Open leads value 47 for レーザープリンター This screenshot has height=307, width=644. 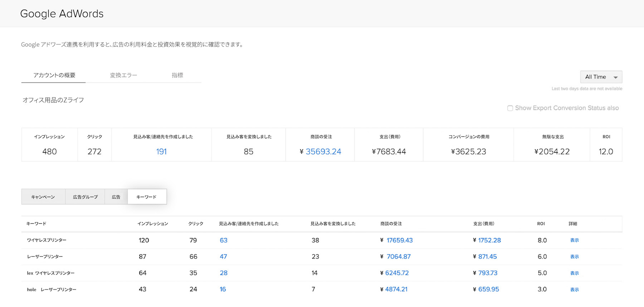pyautogui.click(x=223, y=257)
